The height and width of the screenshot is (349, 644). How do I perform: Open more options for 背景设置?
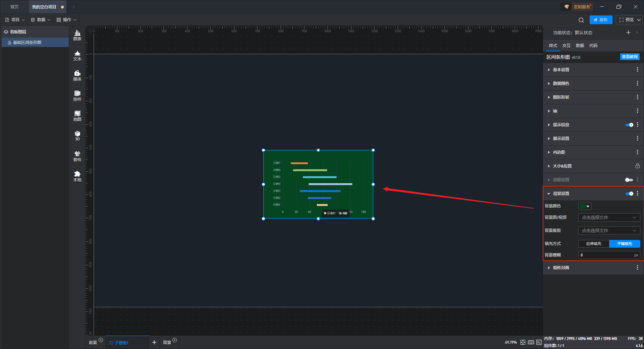pyautogui.click(x=638, y=193)
